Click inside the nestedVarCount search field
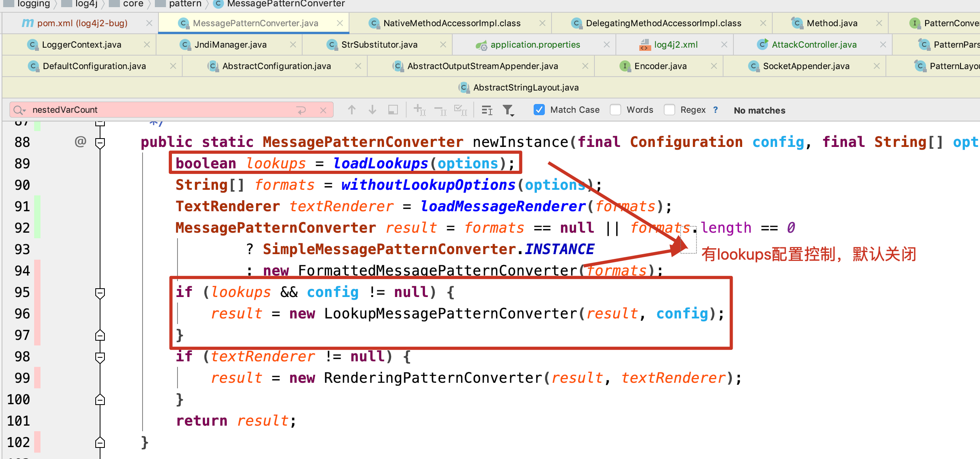 point(159,110)
